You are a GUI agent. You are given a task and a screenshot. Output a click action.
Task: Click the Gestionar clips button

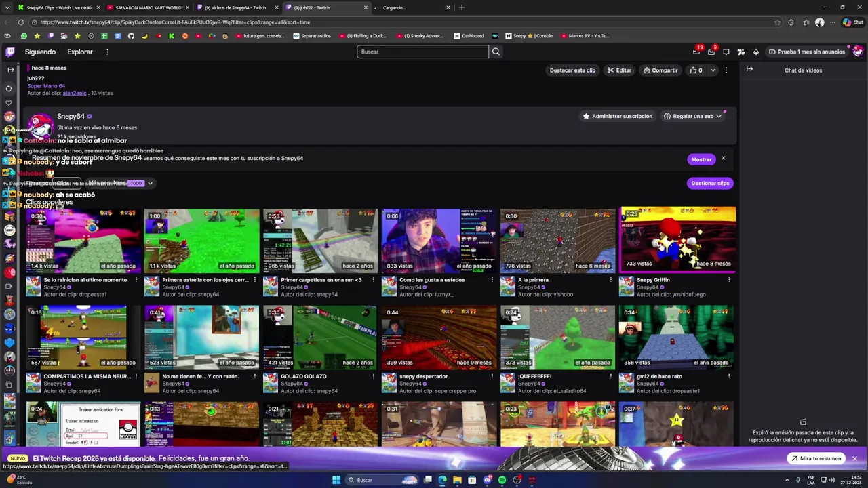pyautogui.click(x=710, y=183)
